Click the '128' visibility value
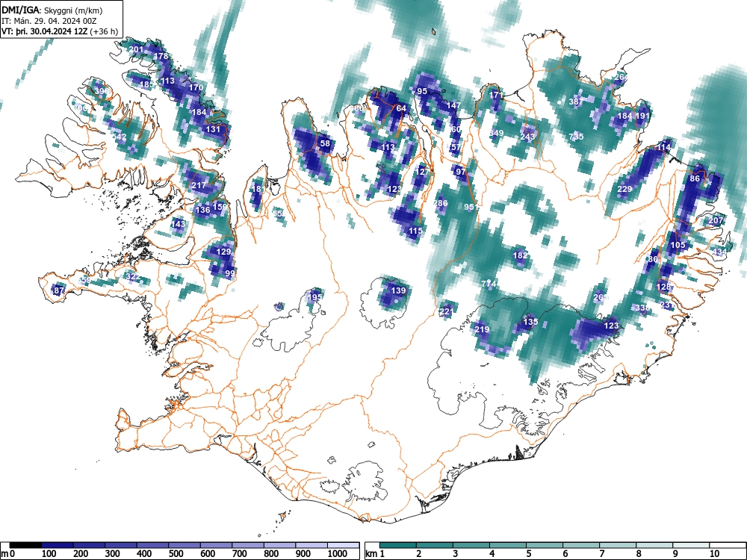This screenshot has height=560, width=747. [x=663, y=287]
